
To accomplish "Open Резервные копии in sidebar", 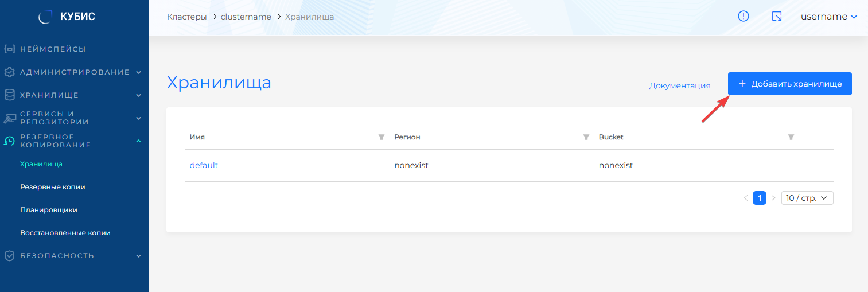I will [52, 187].
